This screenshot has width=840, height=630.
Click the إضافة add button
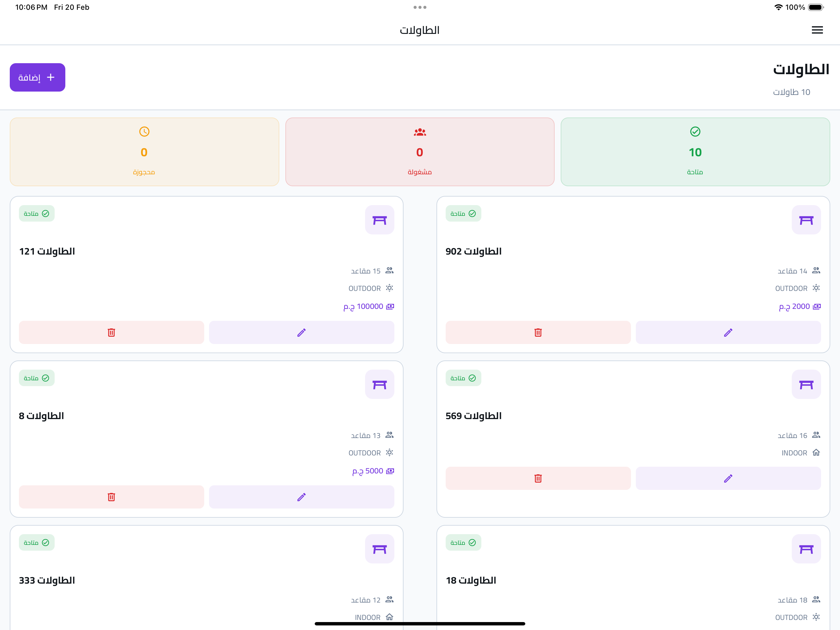click(x=37, y=77)
